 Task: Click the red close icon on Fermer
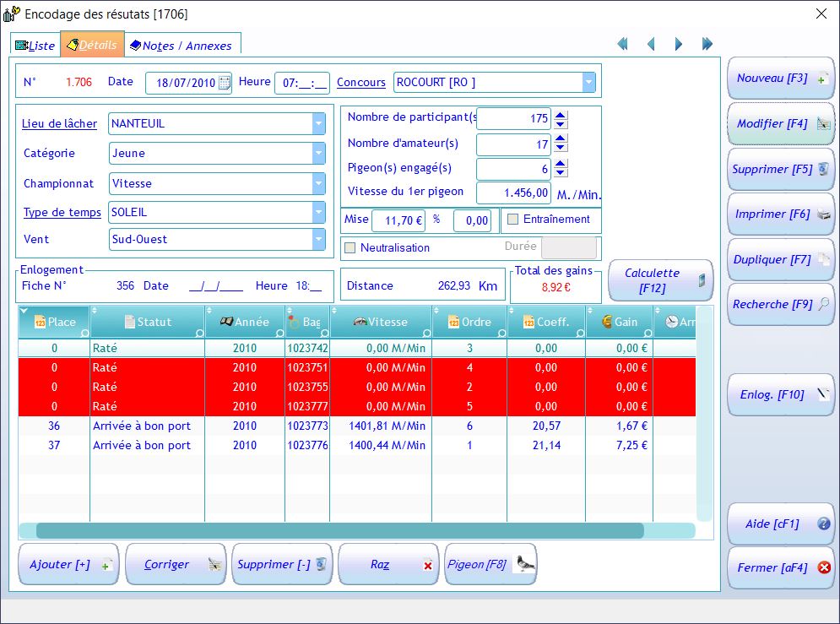[x=824, y=567]
